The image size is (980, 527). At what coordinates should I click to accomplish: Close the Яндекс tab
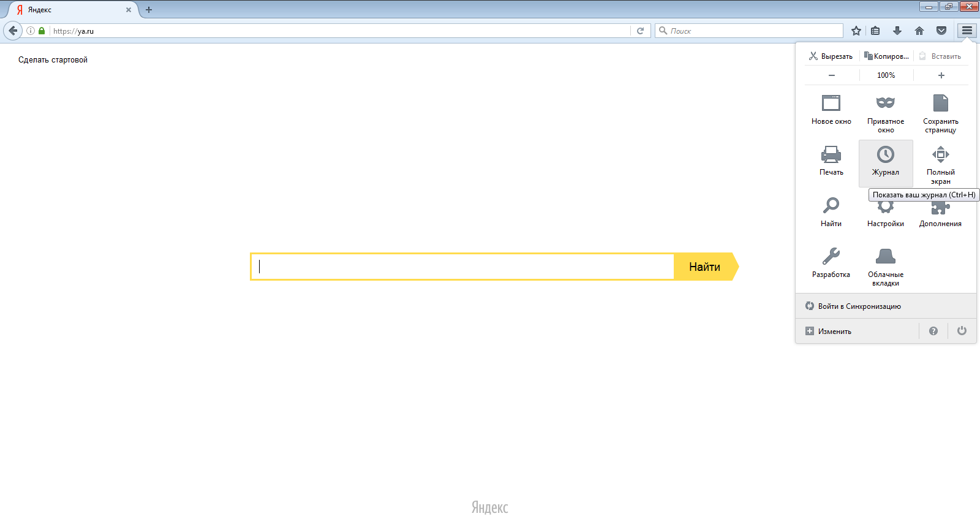pos(129,10)
